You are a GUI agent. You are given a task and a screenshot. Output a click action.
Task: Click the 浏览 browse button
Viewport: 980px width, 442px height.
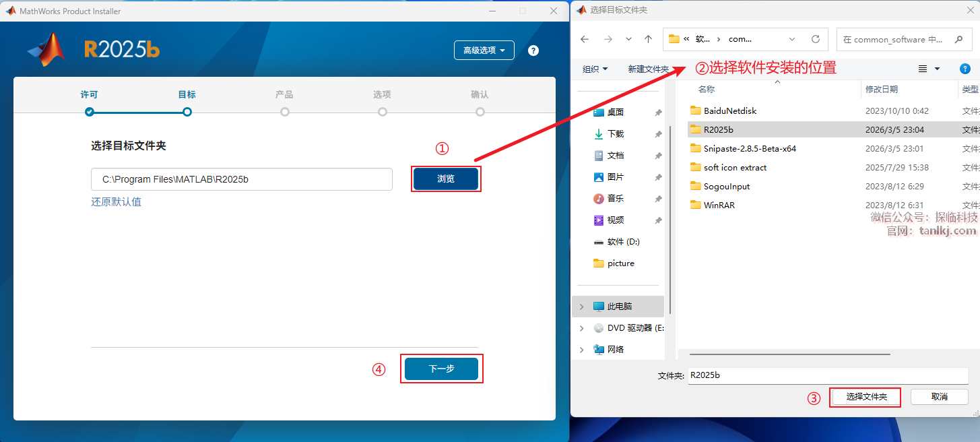tap(446, 179)
